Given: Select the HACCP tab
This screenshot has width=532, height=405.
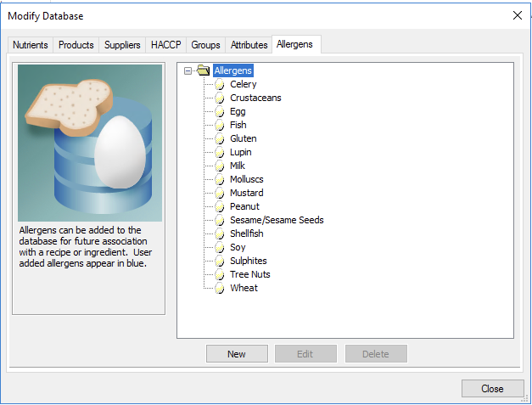Looking at the screenshot, I should 166,45.
